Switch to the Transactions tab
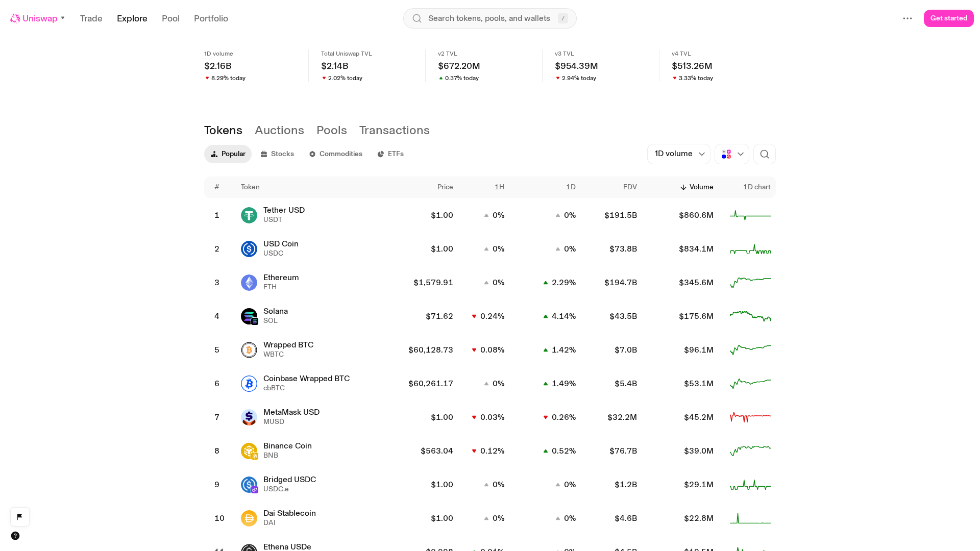This screenshot has width=980, height=551. (395, 130)
